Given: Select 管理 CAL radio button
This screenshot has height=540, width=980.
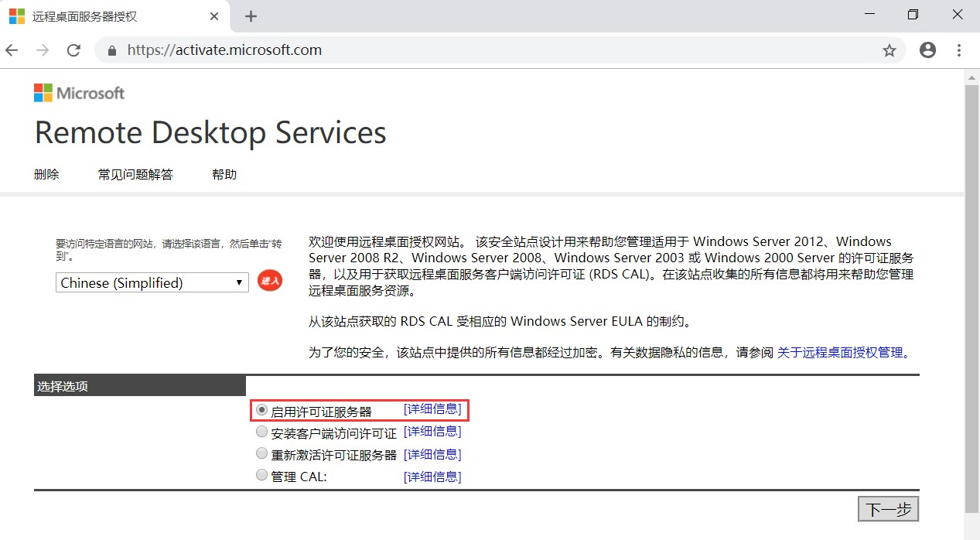Looking at the screenshot, I should click(261, 475).
